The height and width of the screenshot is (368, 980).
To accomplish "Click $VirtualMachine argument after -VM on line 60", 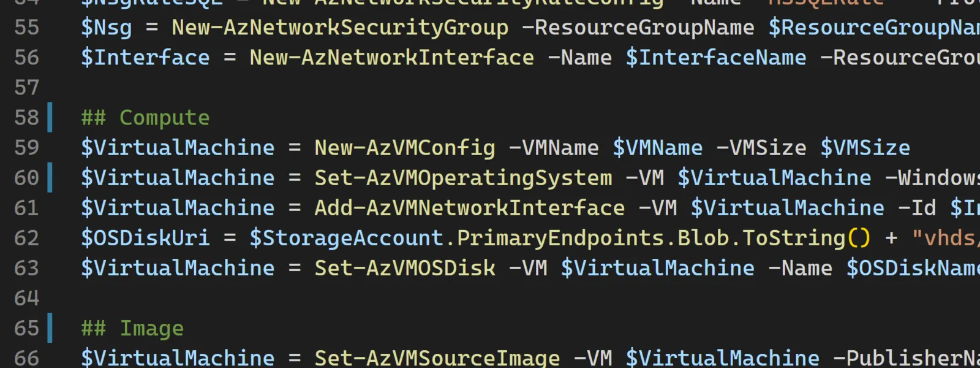I will click(774, 178).
